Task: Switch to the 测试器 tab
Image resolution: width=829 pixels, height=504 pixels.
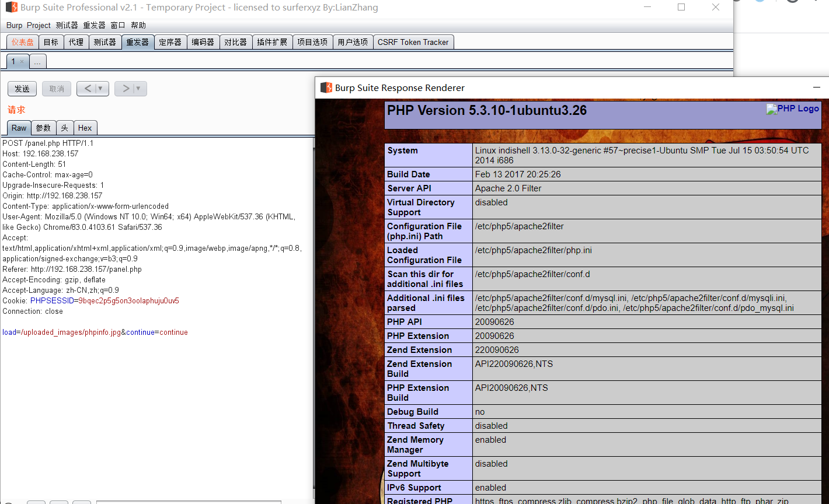Action: 105,42
